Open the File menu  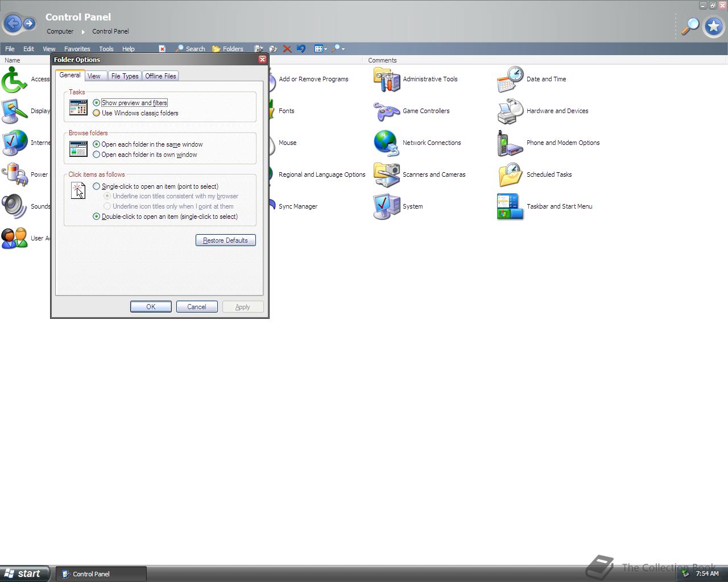[x=10, y=49]
